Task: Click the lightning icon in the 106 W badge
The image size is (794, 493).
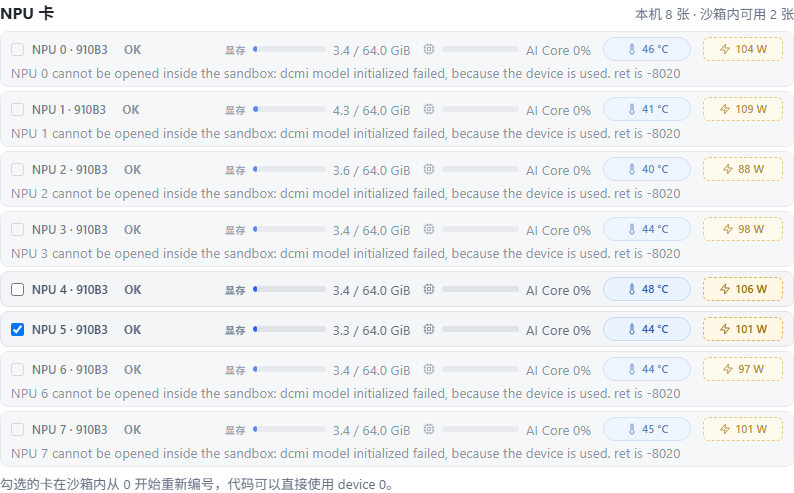Action: click(725, 289)
